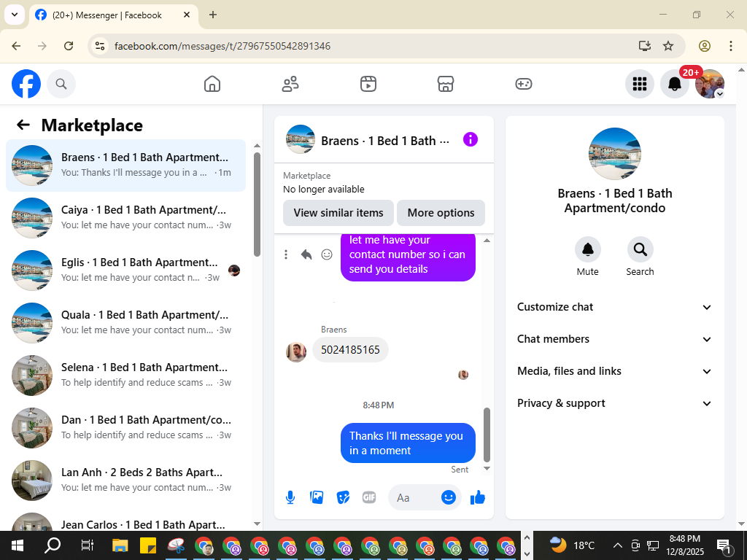Choose a GIF with the GIF icon

(369, 497)
